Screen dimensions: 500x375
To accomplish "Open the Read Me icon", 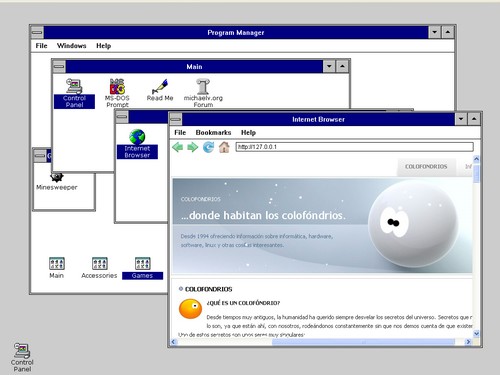I will coord(160,90).
